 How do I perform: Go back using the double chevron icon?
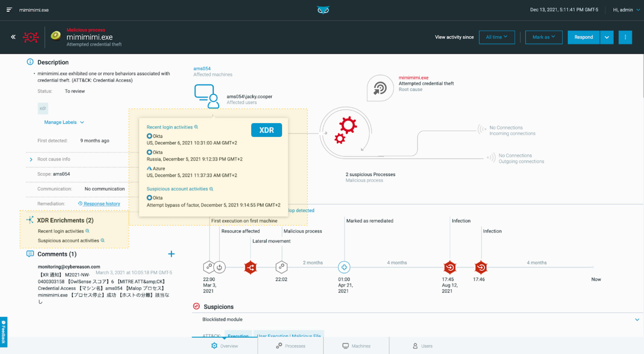point(13,37)
